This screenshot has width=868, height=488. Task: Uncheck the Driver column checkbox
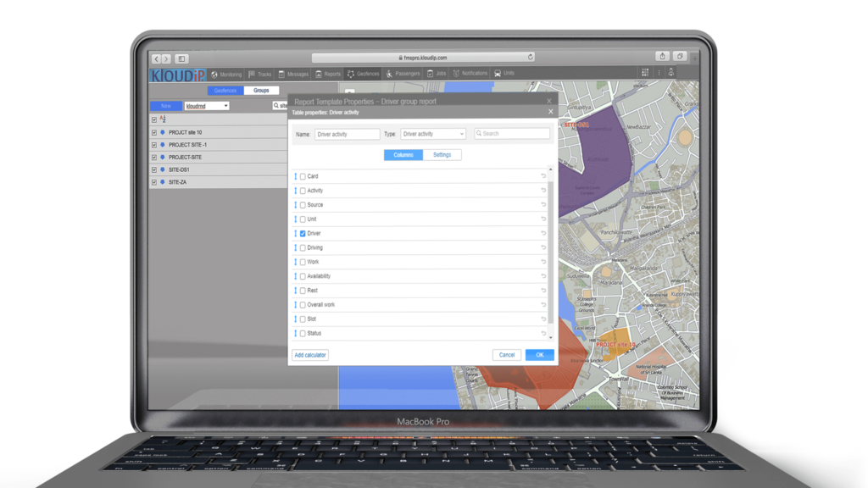tap(303, 234)
